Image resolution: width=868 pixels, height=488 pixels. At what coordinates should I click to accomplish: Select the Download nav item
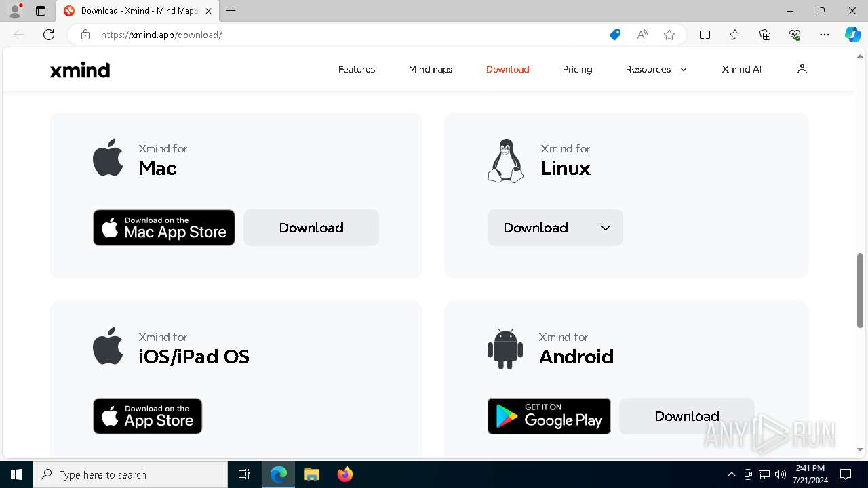(507, 69)
